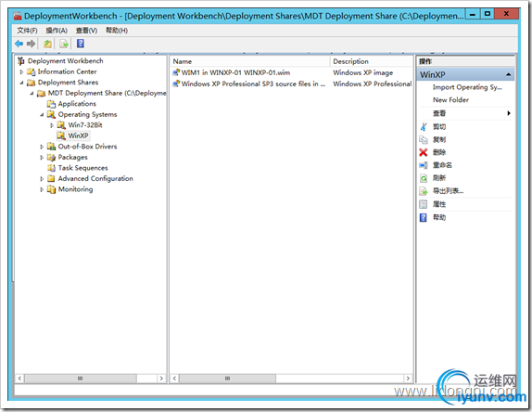Viewport: 532px width, 412px height.
Task: Click the 'Windows XP image' description cell
Action: [362, 72]
